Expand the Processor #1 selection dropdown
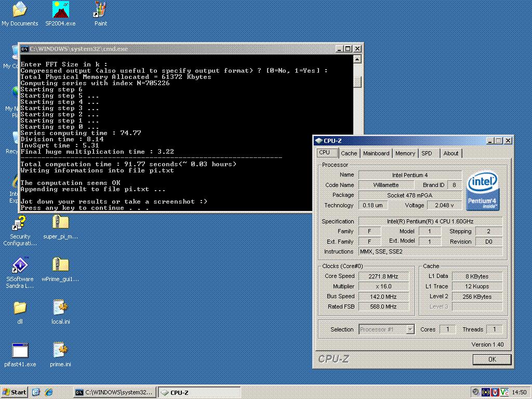The width and height of the screenshot is (532, 399). coord(410,329)
